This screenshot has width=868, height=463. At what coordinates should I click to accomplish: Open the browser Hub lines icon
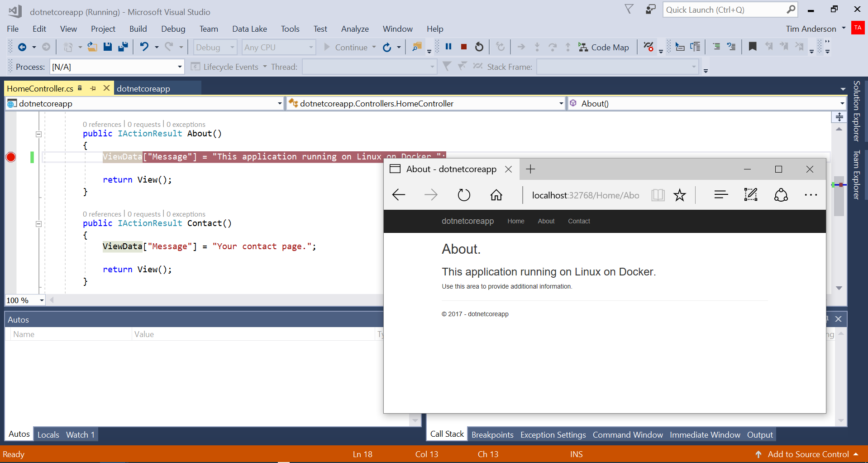(x=721, y=195)
